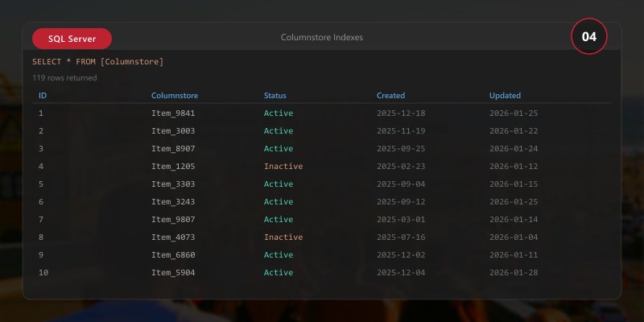Click the updated date 2026-01-22
This screenshot has height=322, width=644.
(514, 130)
